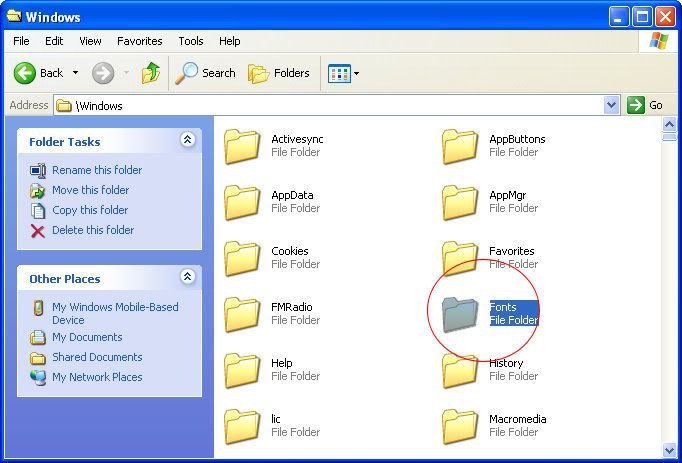The image size is (682, 463).
Task: Click the vertical scrollbar thumb
Action: click(669, 137)
